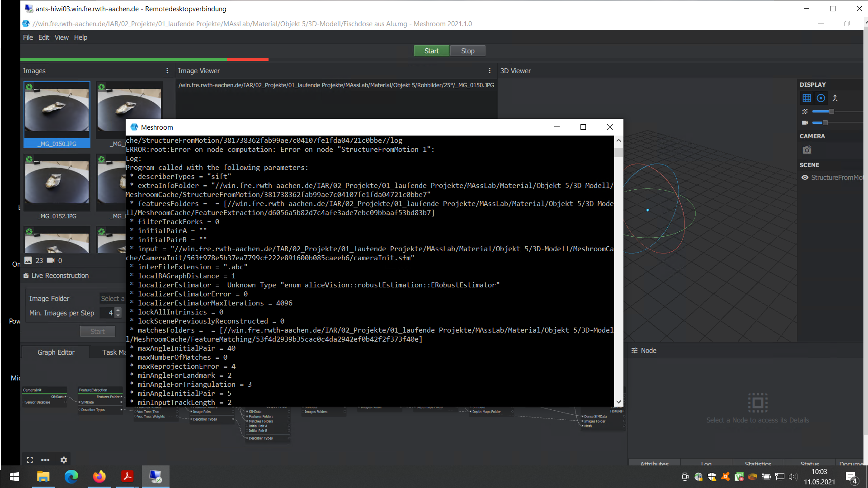Click the Min. Images per Step up stepper arrow

point(118,310)
